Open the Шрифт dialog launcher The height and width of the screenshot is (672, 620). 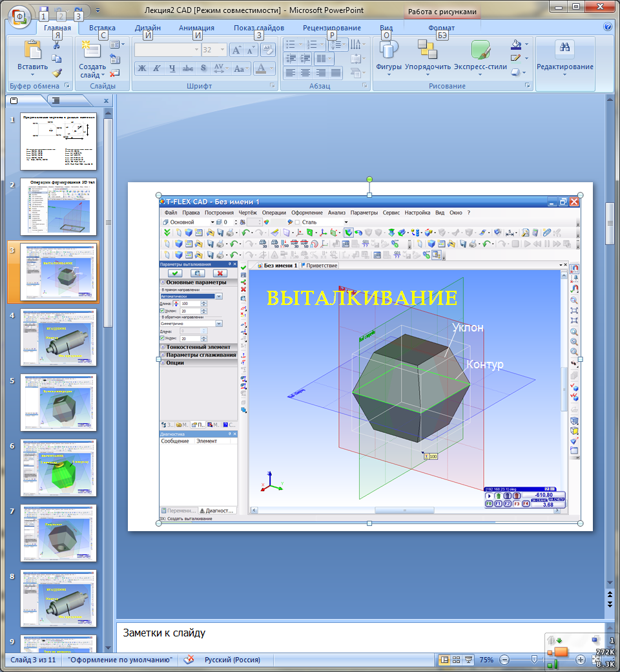[x=273, y=86]
